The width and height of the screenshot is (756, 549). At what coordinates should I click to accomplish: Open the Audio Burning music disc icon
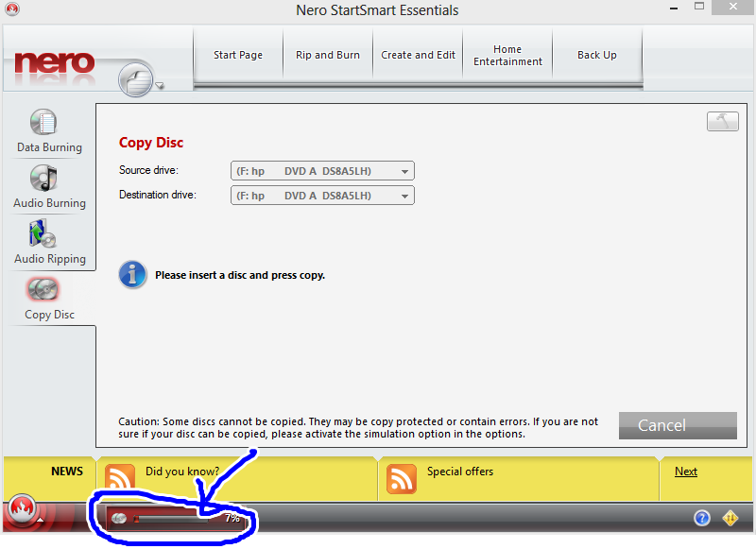click(x=43, y=178)
